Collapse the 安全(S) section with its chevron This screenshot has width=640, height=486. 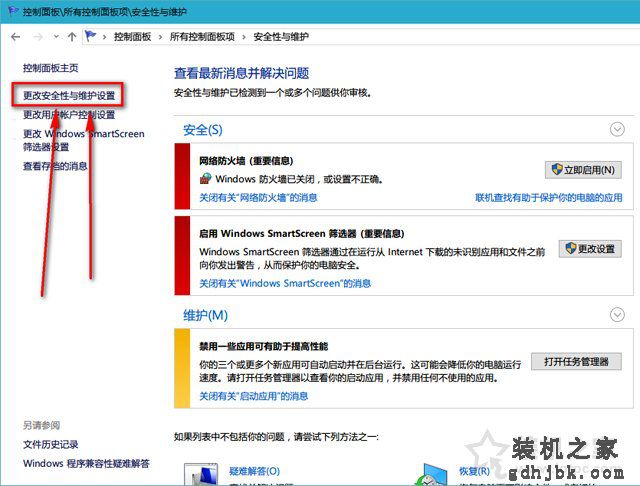(617, 129)
